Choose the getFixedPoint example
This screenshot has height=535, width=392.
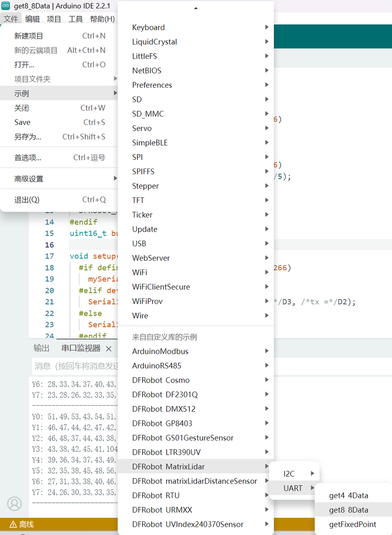(x=352, y=524)
